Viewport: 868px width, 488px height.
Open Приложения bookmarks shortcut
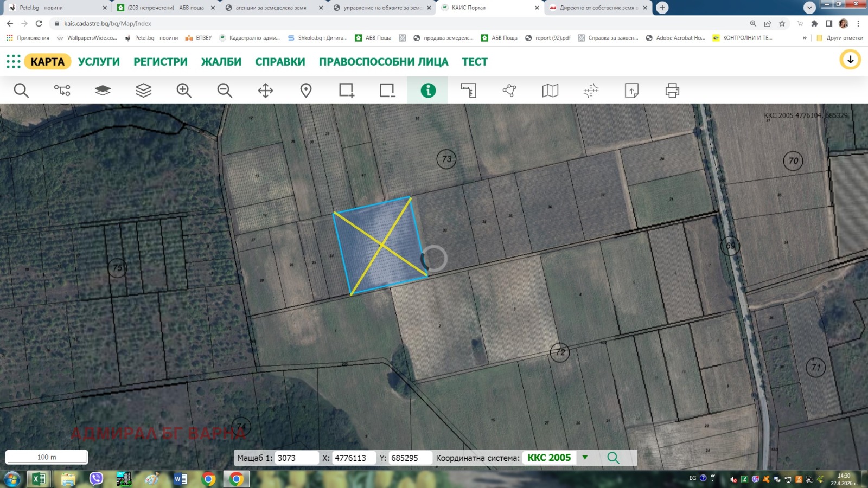pos(28,38)
